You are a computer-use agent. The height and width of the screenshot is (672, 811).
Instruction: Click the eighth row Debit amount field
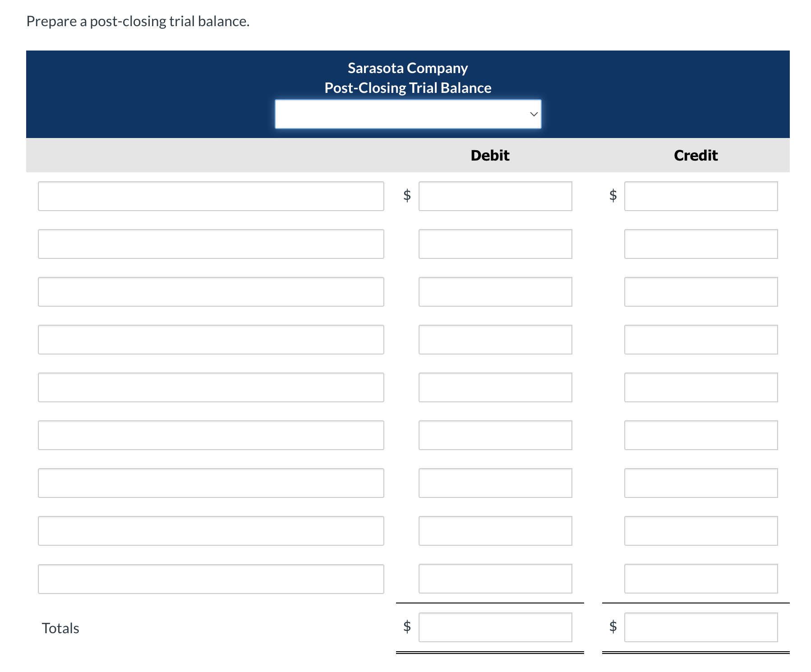(x=495, y=531)
